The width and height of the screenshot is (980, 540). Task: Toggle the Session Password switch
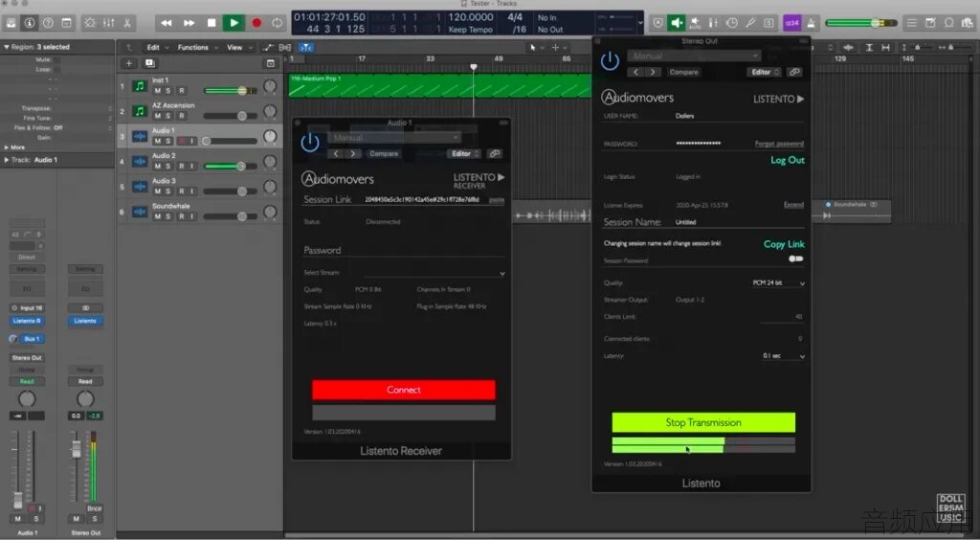[795, 259]
